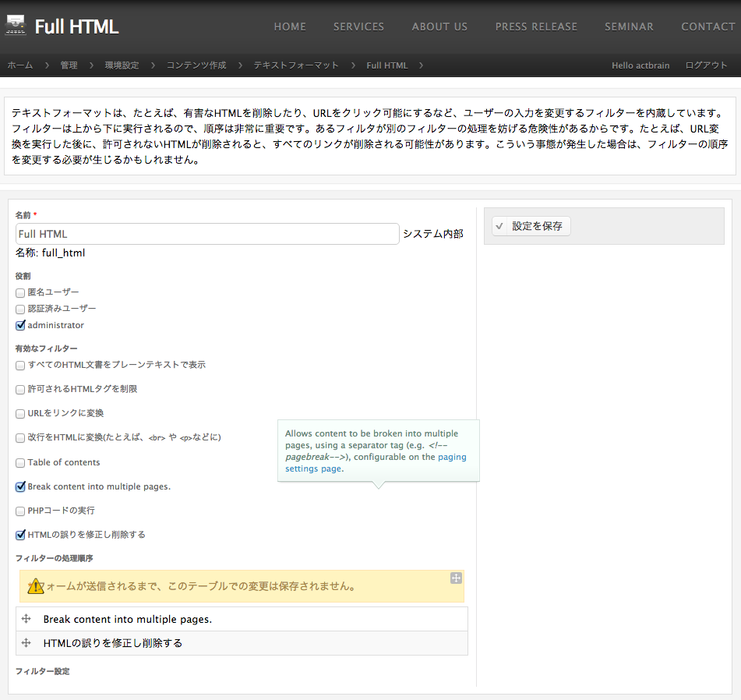Click inside the 名前 text input field
The height and width of the screenshot is (700, 741).
(x=206, y=234)
